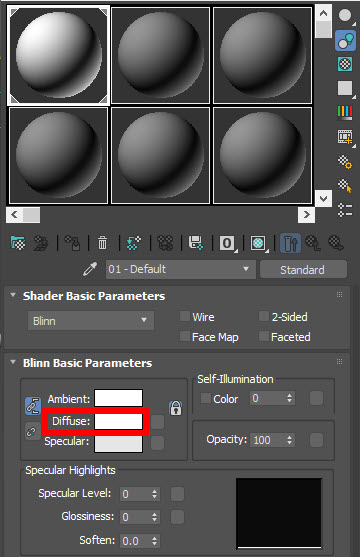Click Put Material to Scene icon

[40, 243]
